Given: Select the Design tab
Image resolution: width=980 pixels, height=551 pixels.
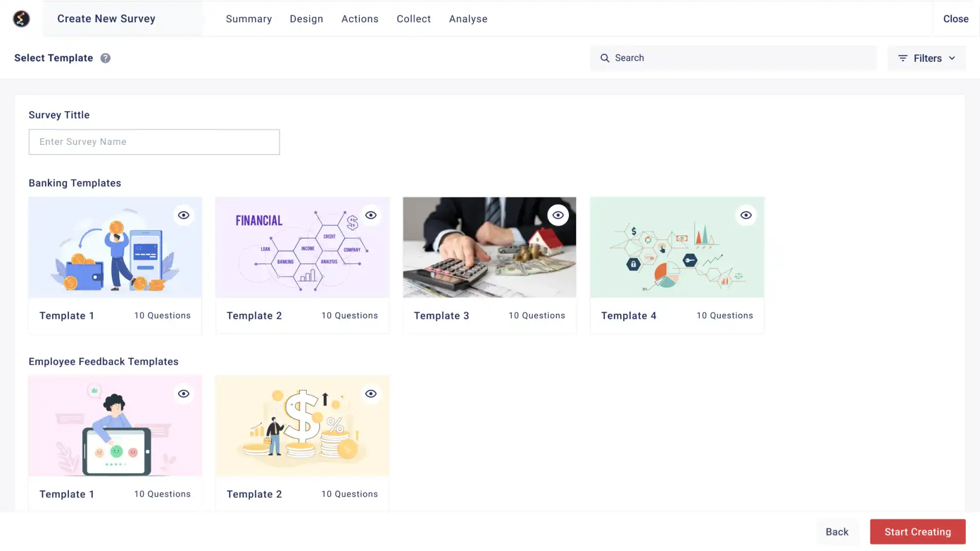Looking at the screenshot, I should coord(306,18).
